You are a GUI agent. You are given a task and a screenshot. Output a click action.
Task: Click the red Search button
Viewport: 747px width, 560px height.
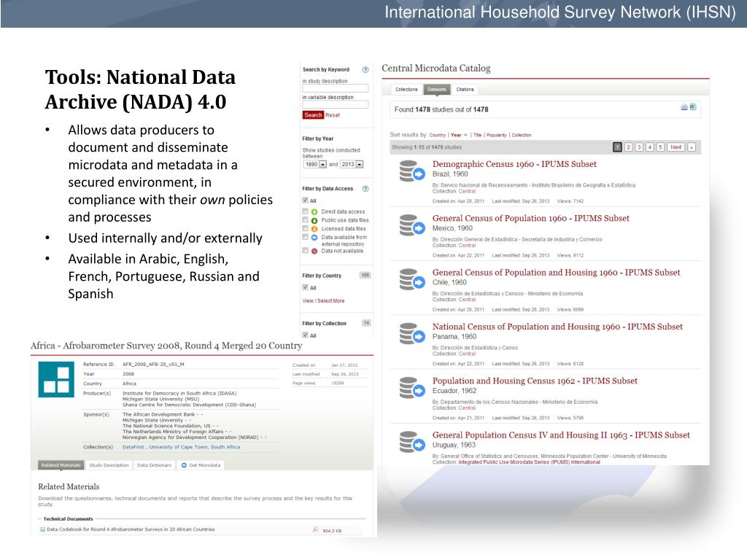click(x=313, y=115)
